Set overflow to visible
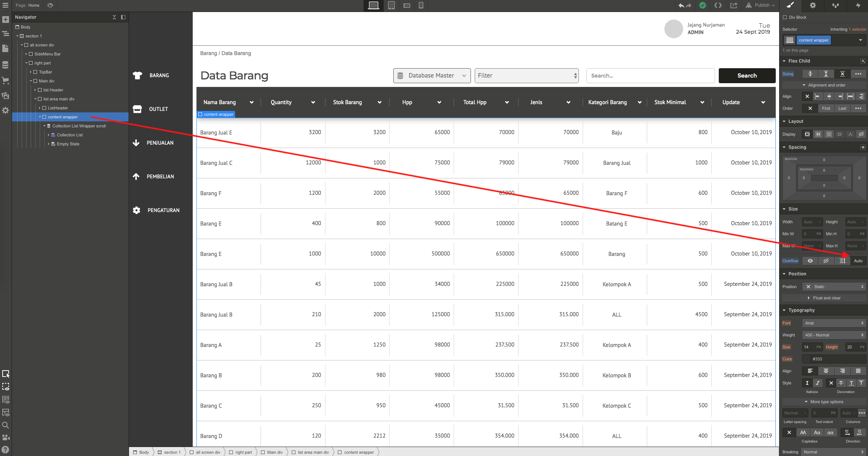Image resolution: width=868 pixels, height=456 pixels. coord(810,261)
